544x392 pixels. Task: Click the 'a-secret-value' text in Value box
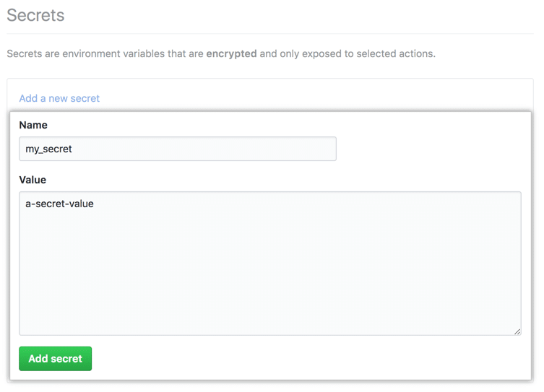pos(59,204)
